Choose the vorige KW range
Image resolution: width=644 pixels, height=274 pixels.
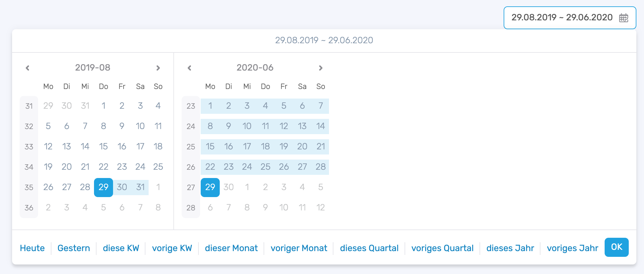pos(172,248)
